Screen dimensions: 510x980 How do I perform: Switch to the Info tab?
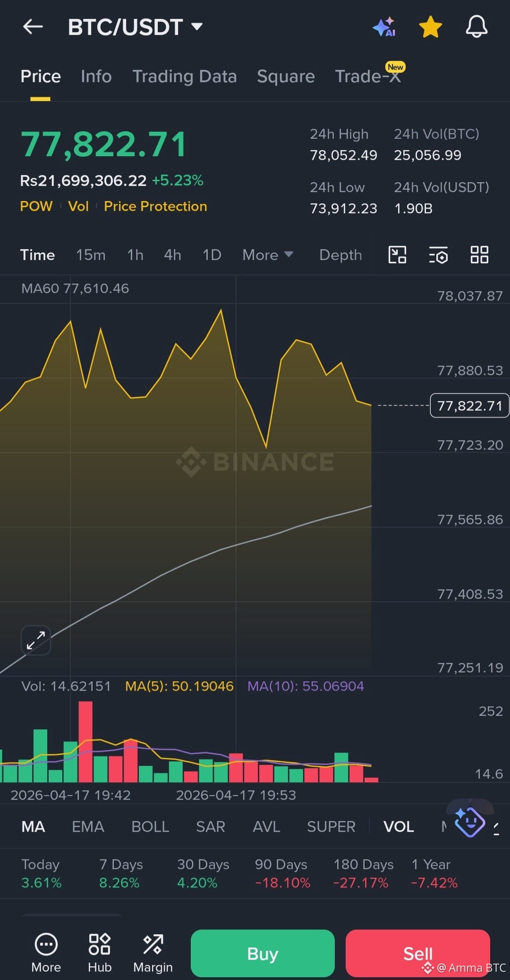96,76
